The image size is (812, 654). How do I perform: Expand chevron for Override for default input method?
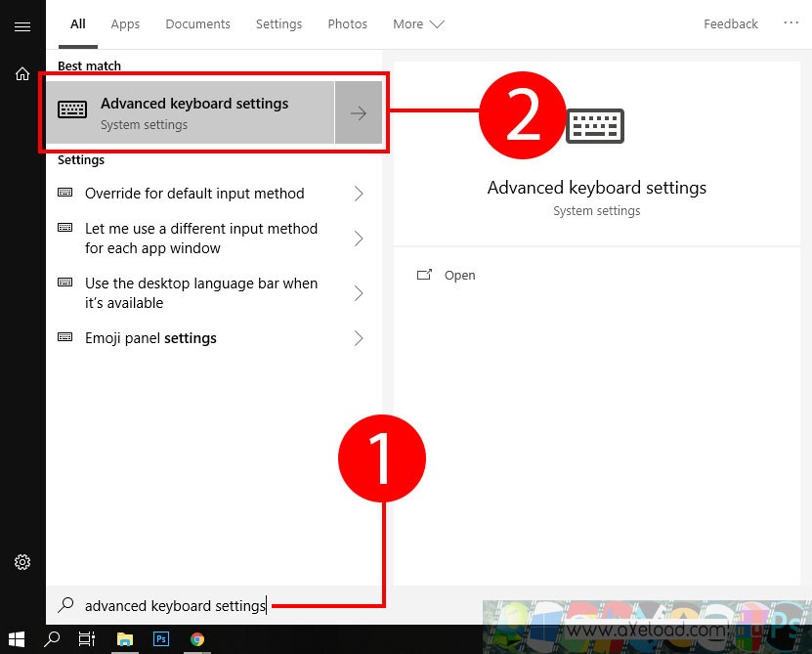pos(359,194)
